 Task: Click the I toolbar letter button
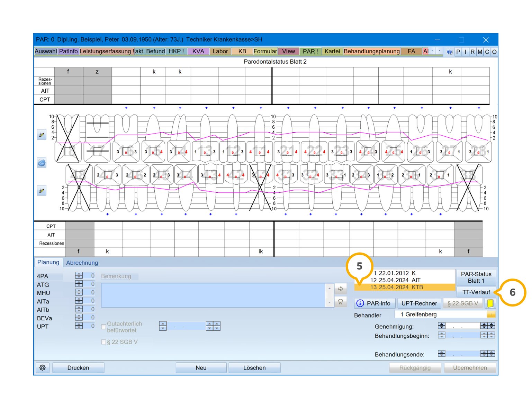465,52
